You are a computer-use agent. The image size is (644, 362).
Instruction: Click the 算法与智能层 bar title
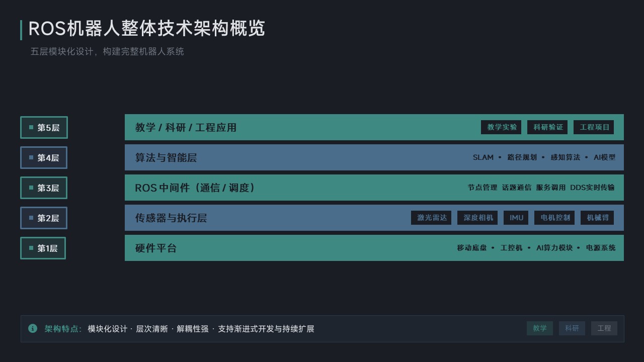point(166,157)
